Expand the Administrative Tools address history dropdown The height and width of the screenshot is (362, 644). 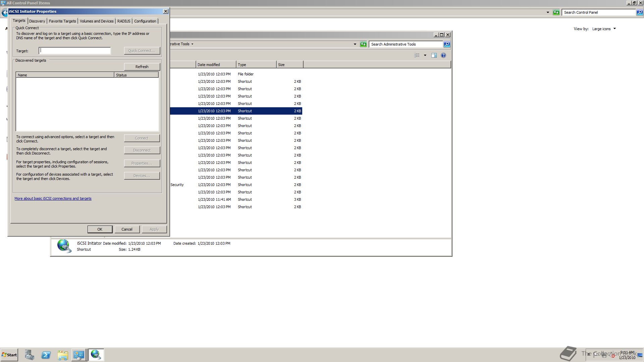(355, 44)
